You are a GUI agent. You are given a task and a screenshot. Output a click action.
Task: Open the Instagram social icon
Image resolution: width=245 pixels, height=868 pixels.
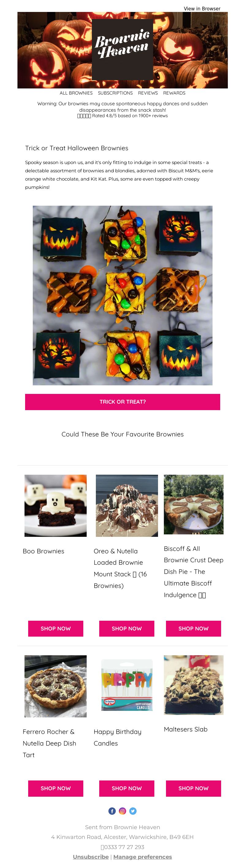click(123, 811)
